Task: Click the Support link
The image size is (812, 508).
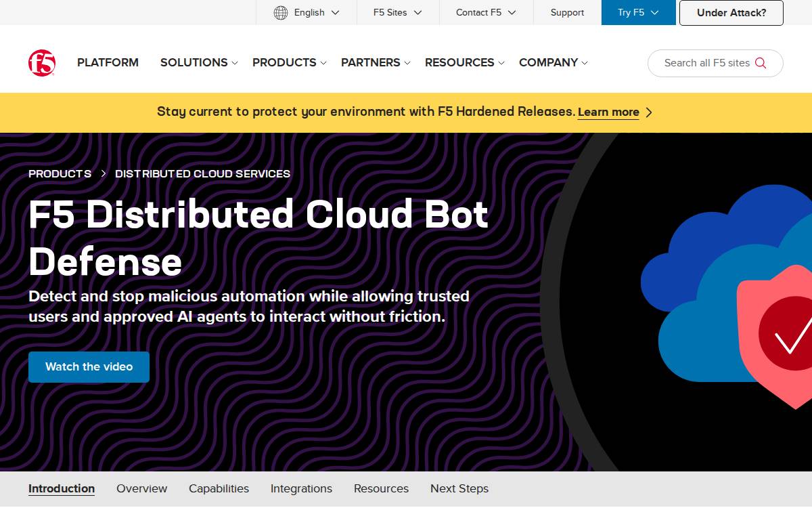Action: (x=567, y=12)
